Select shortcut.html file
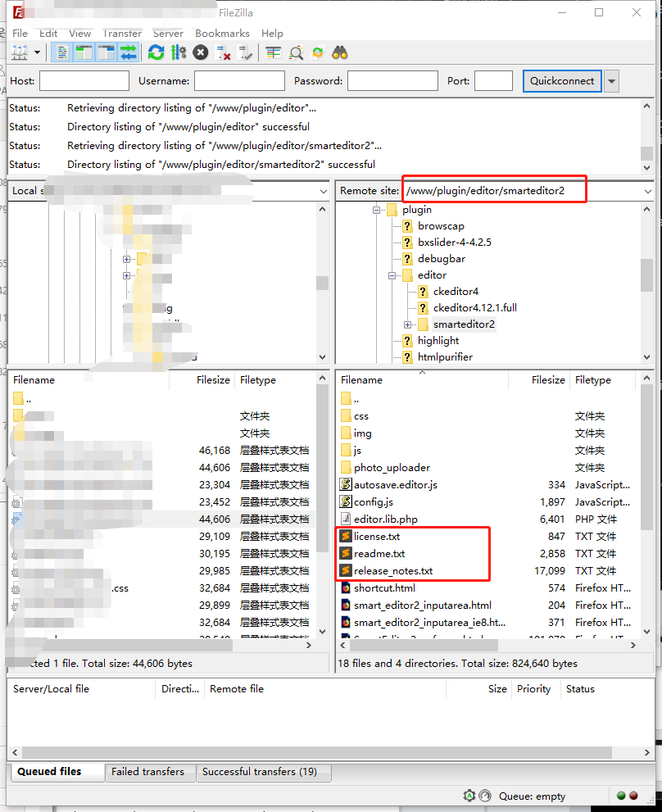 click(384, 587)
